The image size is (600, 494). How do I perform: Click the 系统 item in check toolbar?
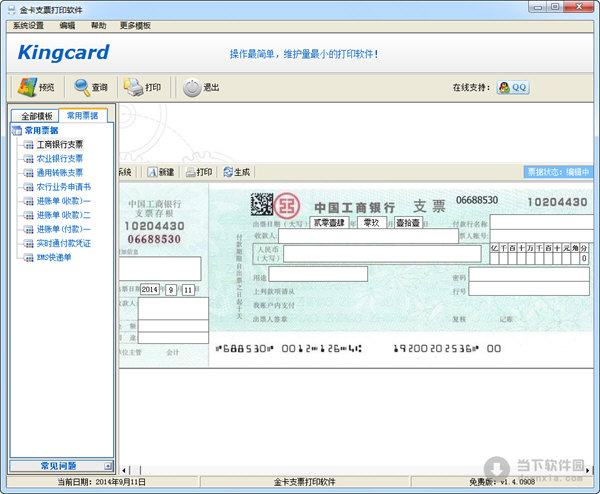pyautogui.click(x=125, y=172)
